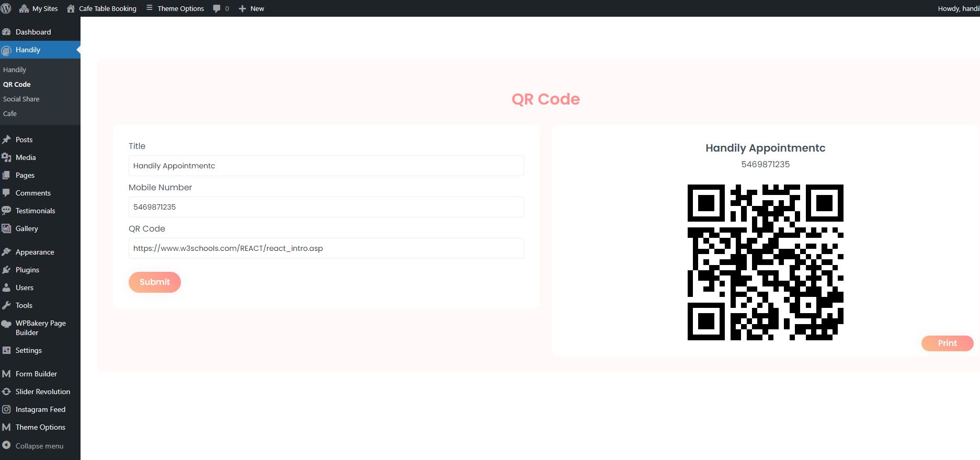Click into the Mobile Number field
The image size is (980, 460).
(326, 207)
